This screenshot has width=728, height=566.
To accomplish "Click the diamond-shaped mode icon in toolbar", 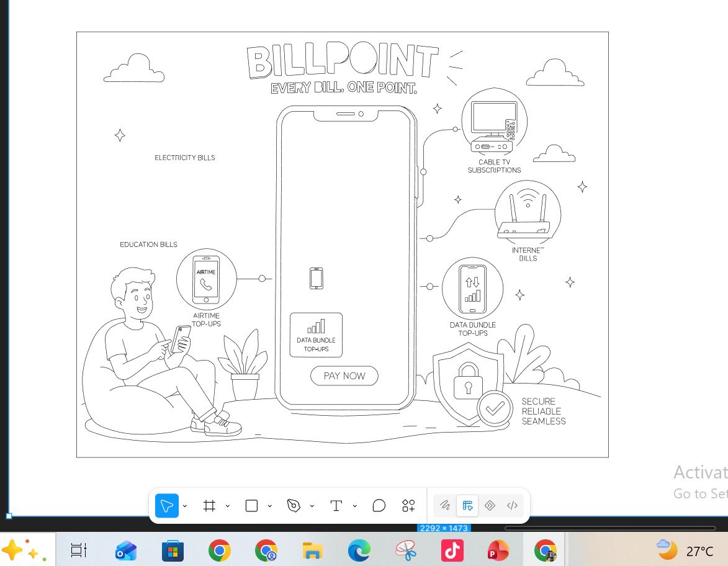I will pyautogui.click(x=490, y=505).
